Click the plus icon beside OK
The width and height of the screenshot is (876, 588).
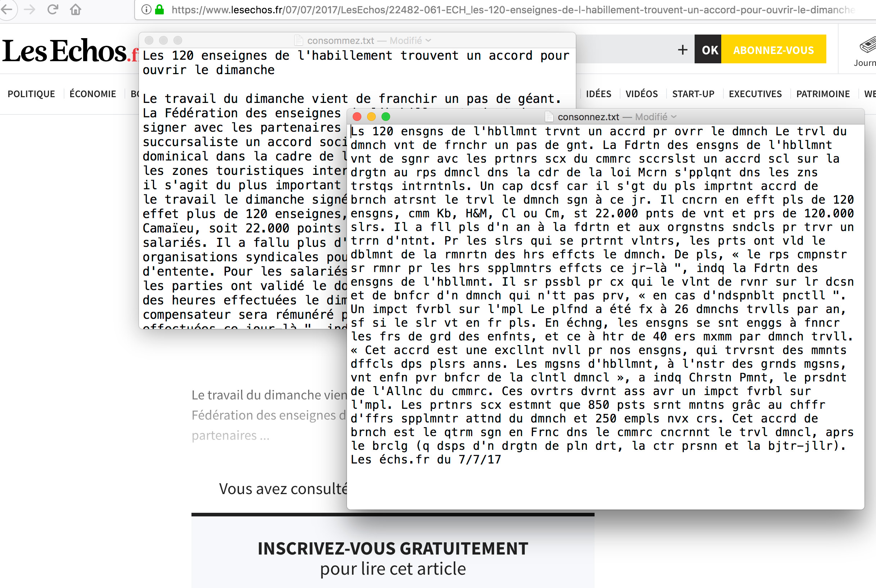pyautogui.click(x=682, y=50)
